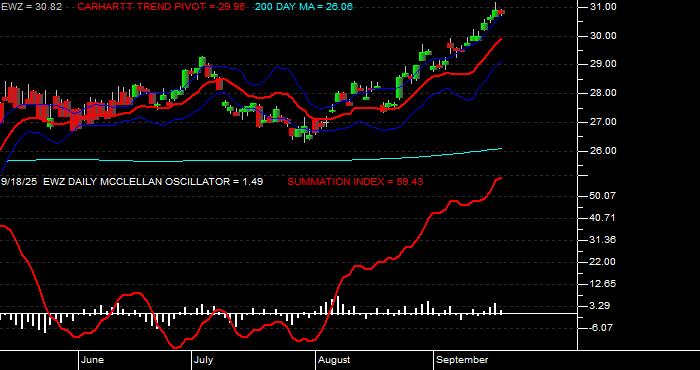Click the September month label

[462, 360]
